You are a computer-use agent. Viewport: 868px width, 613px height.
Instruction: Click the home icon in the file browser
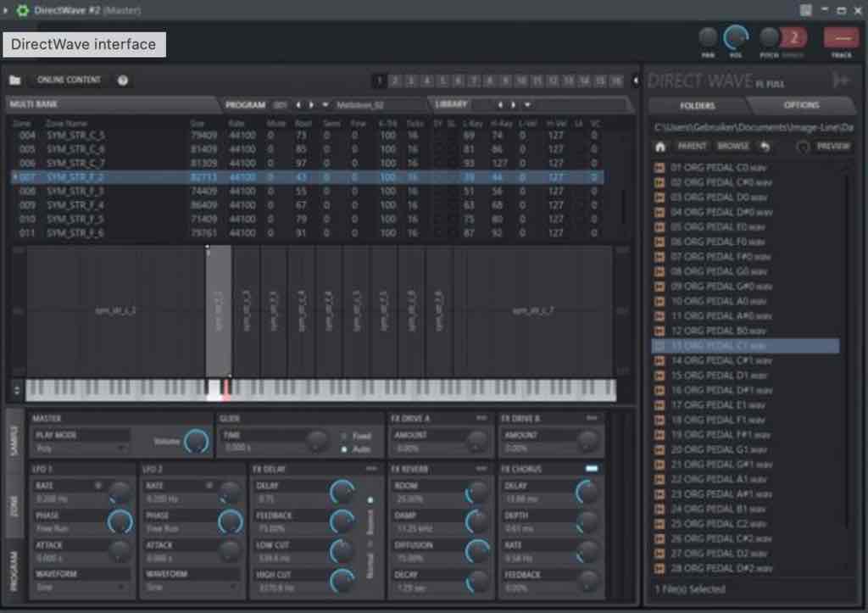point(659,147)
